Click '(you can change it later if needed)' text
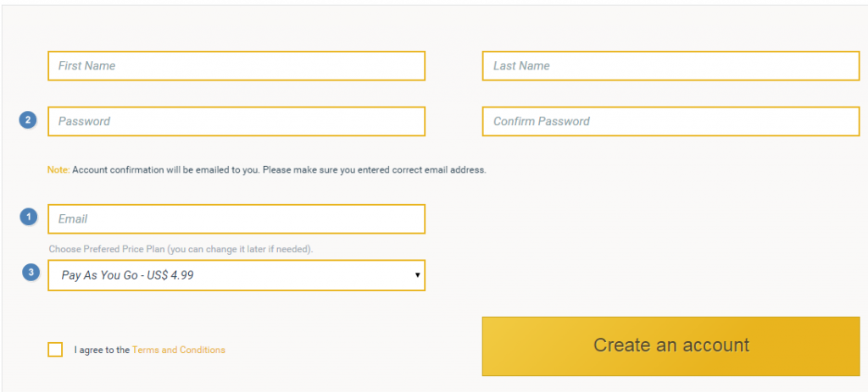The height and width of the screenshot is (392, 868). tap(240, 250)
